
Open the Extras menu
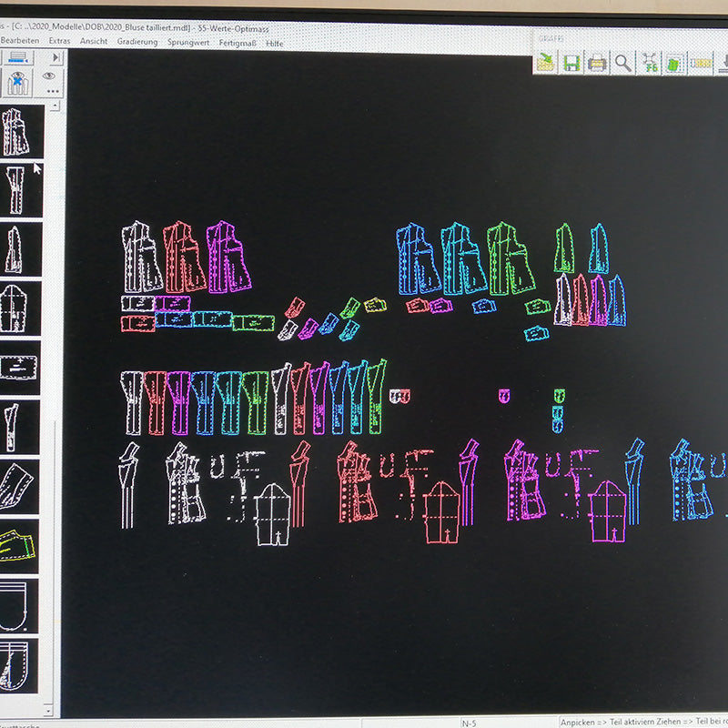pos(59,42)
